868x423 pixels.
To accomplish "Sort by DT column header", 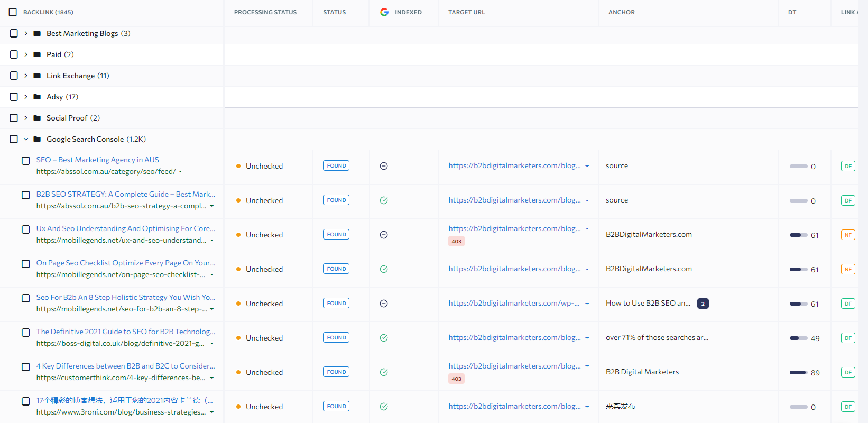I will [792, 12].
